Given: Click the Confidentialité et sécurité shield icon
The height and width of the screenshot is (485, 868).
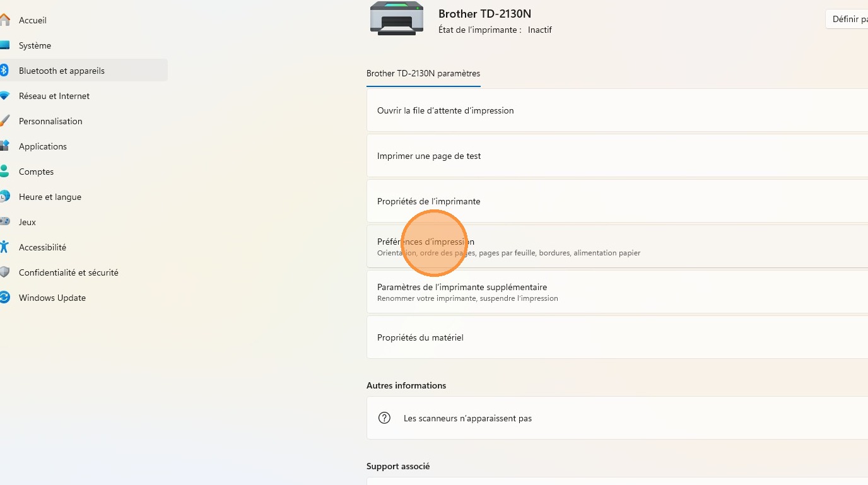Looking at the screenshot, I should [x=4, y=272].
